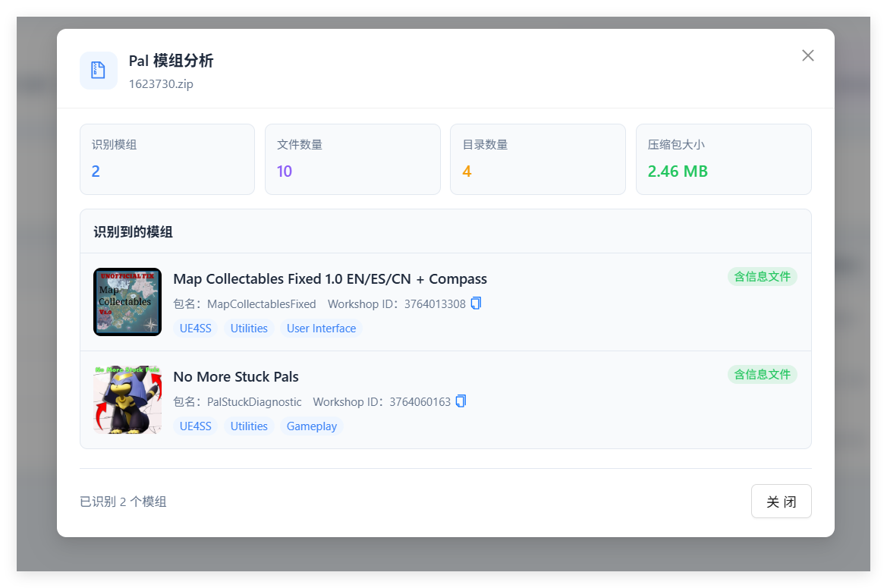Close the dialog with the X icon
This screenshot has width=887, height=588.
tap(808, 55)
